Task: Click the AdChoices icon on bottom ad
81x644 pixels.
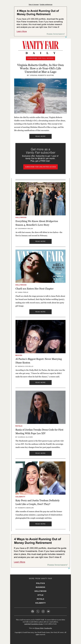Action: (69, 568)
